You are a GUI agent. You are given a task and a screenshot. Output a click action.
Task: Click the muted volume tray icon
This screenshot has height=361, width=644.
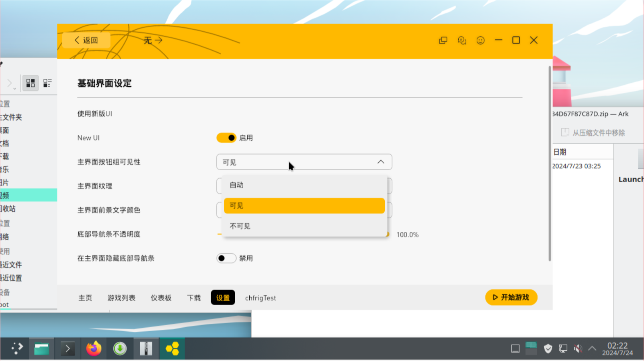coord(578,349)
